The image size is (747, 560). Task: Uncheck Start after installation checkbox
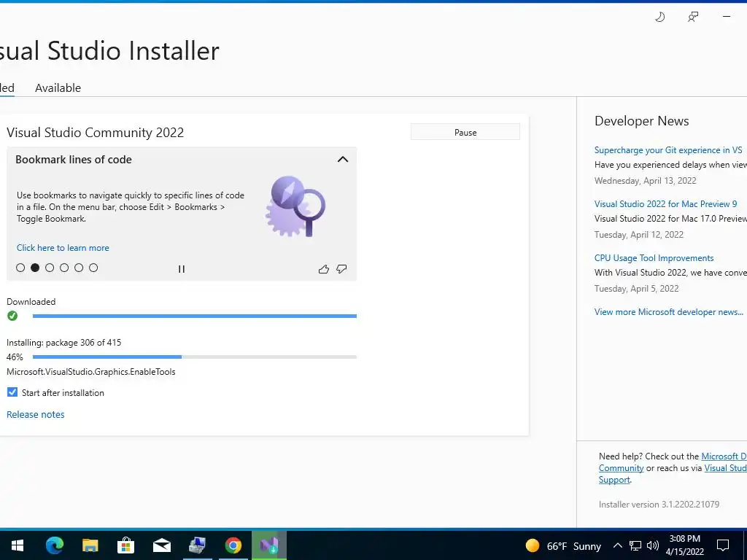point(12,392)
